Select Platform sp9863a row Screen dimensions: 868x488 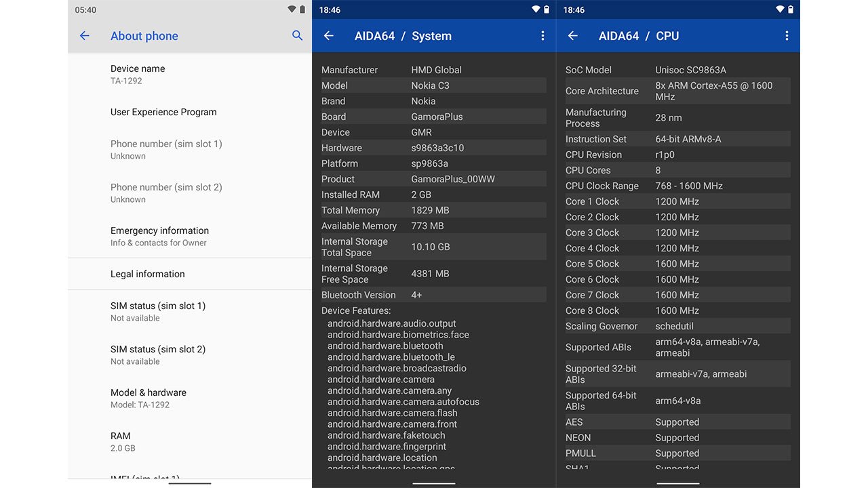[x=434, y=163]
